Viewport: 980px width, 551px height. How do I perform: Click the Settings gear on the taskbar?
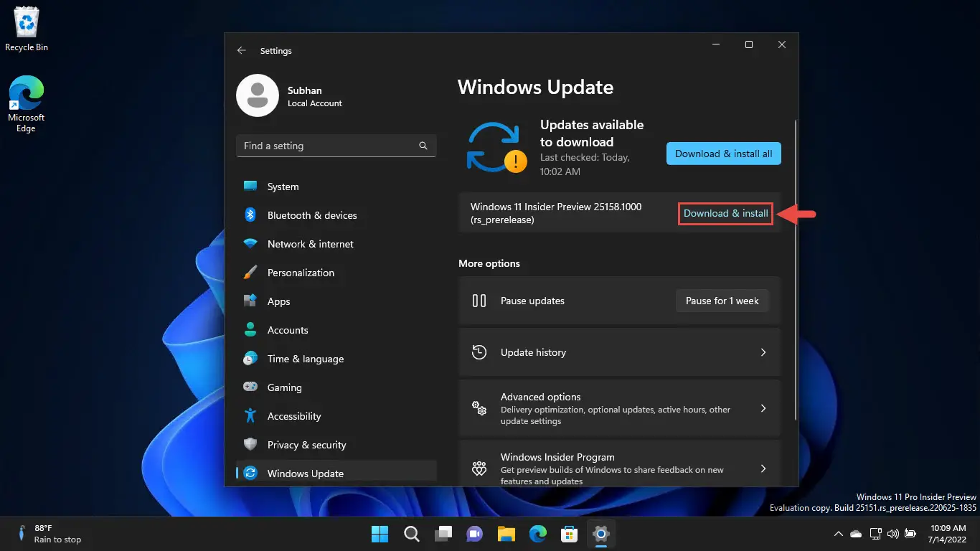click(x=601, y=534)
